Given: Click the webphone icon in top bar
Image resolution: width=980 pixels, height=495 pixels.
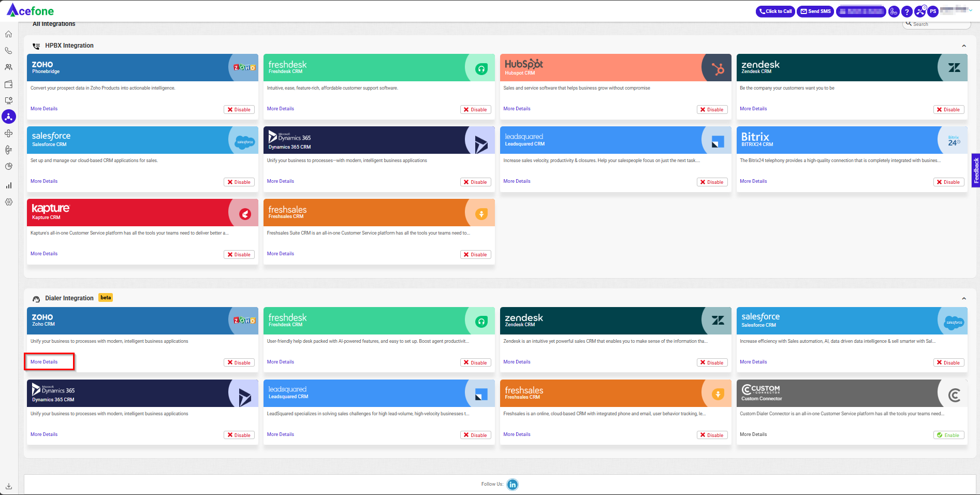Looking at the screenshot, I should [x=894, y=11].
